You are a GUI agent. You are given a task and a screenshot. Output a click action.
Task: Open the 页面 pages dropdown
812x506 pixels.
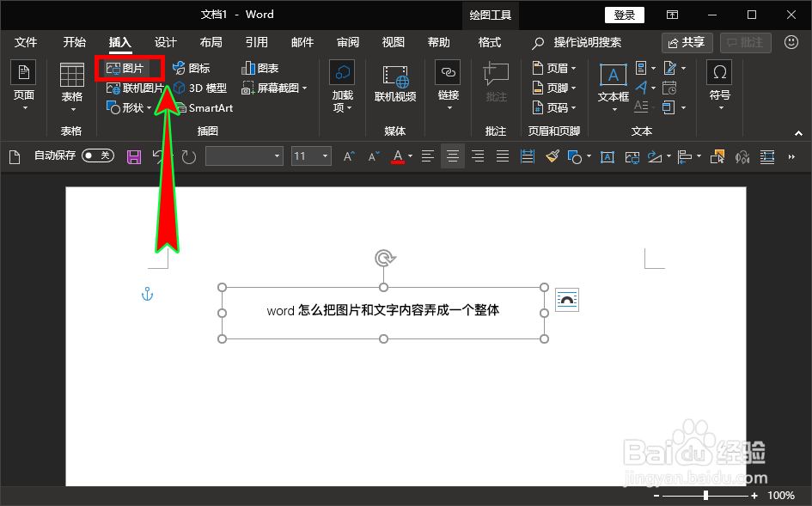(24, 86)
